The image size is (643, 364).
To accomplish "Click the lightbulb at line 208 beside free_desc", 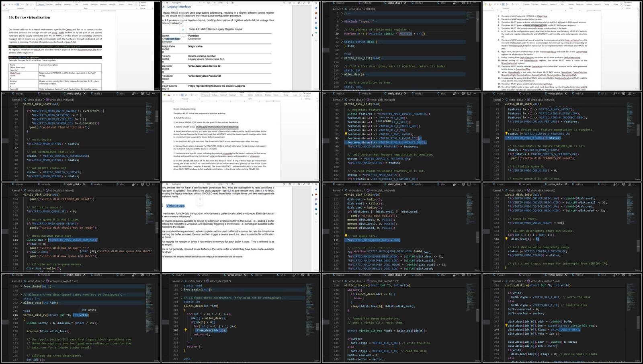I will coord(185,330).
